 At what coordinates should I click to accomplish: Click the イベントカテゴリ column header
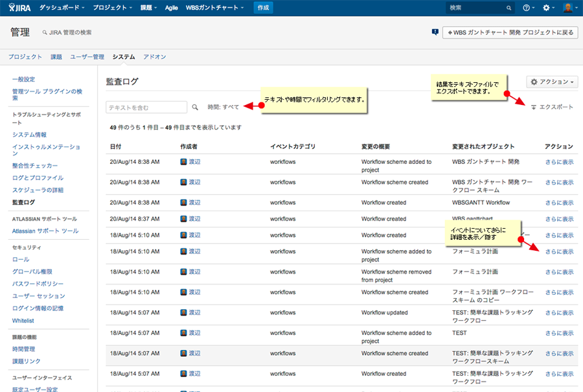(293, 146)
